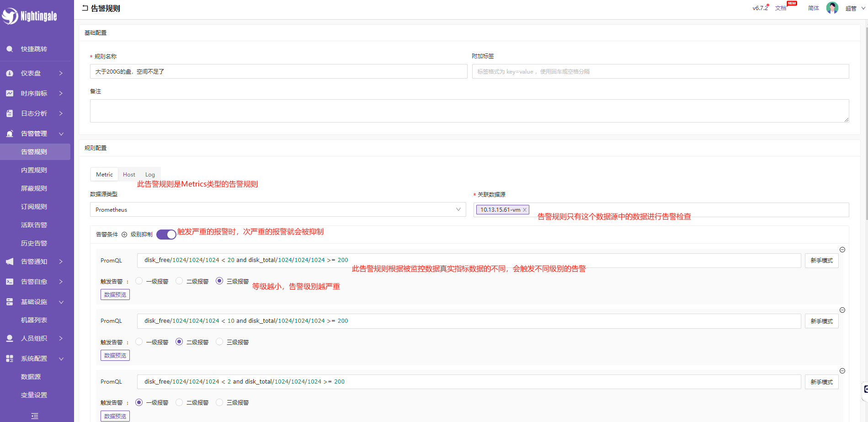Open 机器列表 in the sidebar
868x422 pixels.
pos(35,320)
